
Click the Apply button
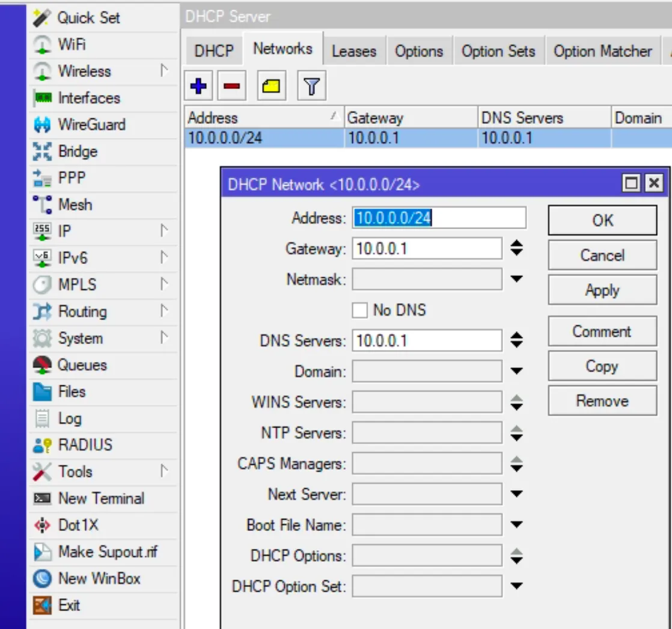[x=602, y=290]
